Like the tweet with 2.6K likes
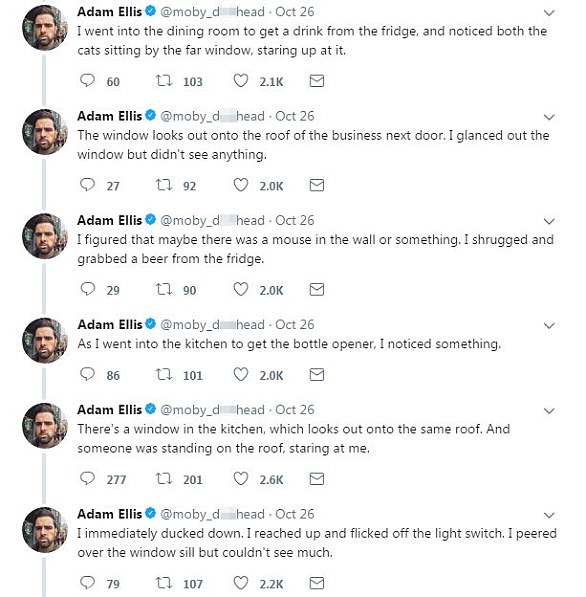This screenshot has height=597, width=586. [241, 479]
